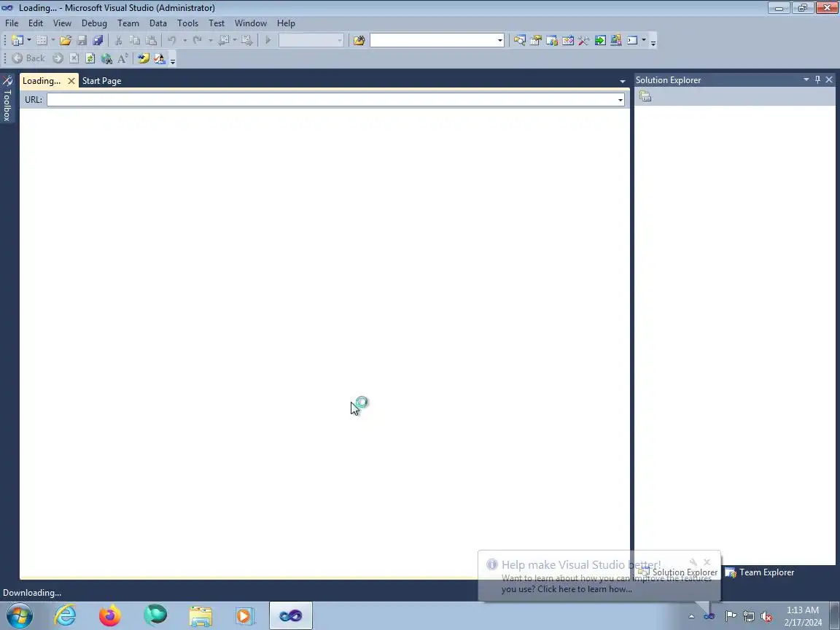Click the Find in Files binoculars icon

click(359, 40)
